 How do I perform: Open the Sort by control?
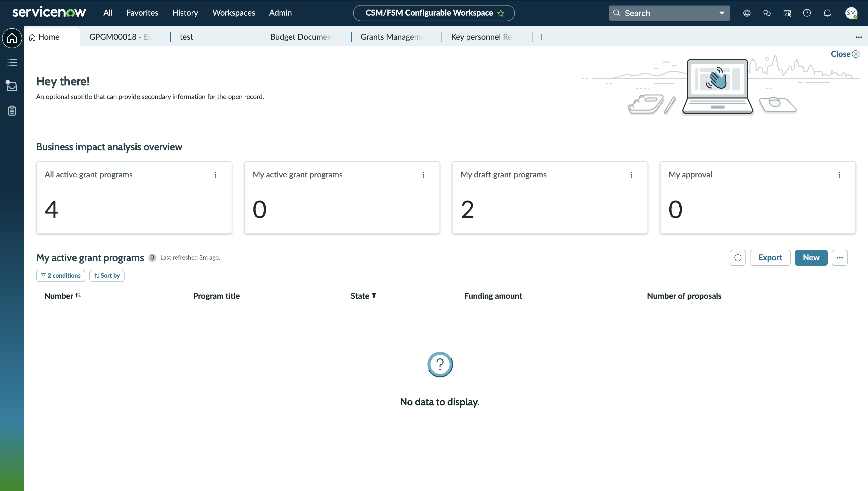[x=107, y=276]
